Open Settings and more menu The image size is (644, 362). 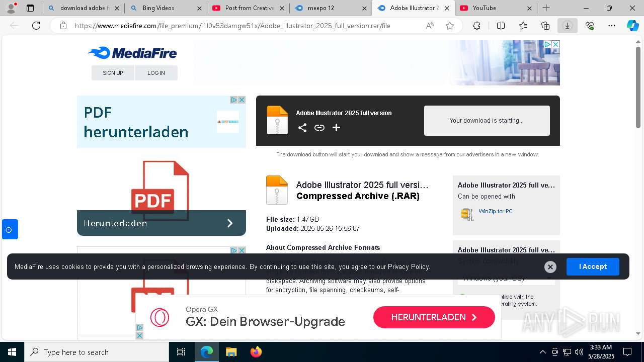612,26
